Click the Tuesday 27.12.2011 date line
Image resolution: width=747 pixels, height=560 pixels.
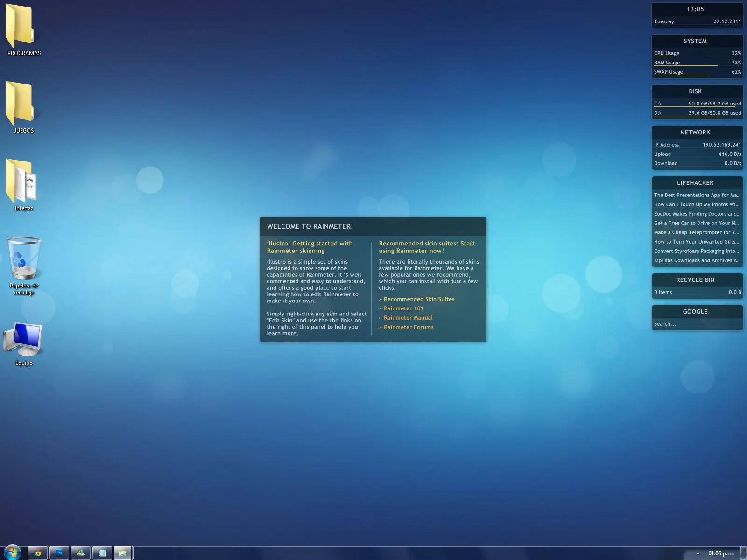tap(697, 21)
